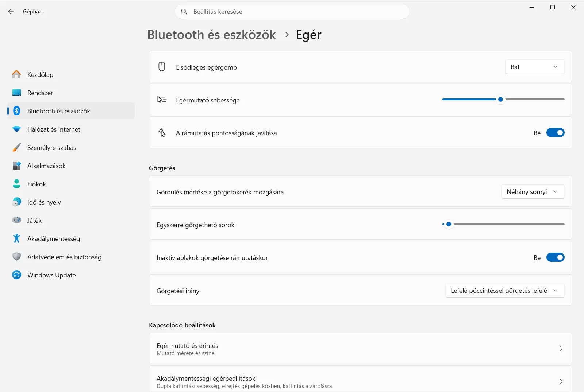Click the Akadálymentesség figure icon
584x392 pixels.
pyautogui.click(x=16, y=238)
